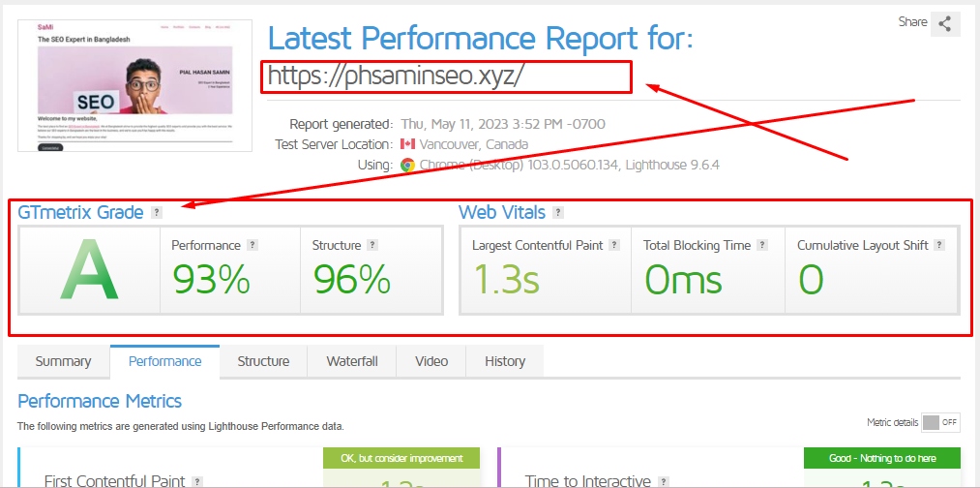The height and width of the screenshot is (488, 980).
Task: Click First Contentful Paint help icon
Action: coord(197,482)
